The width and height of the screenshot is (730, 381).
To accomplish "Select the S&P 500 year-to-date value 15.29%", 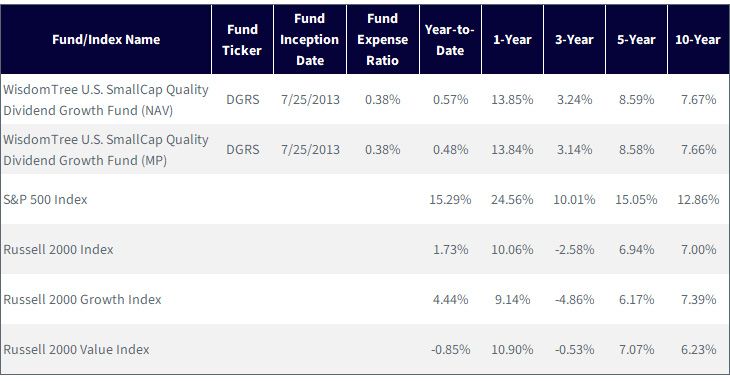I will [450, 199].
